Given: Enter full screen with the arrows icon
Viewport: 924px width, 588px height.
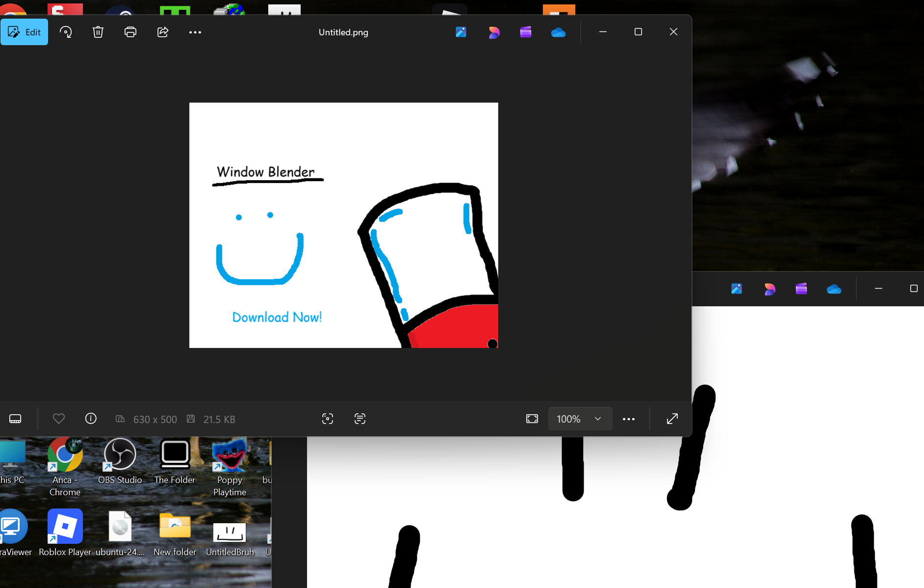Looking at the screenshot, I should click(x=672, y=419).
